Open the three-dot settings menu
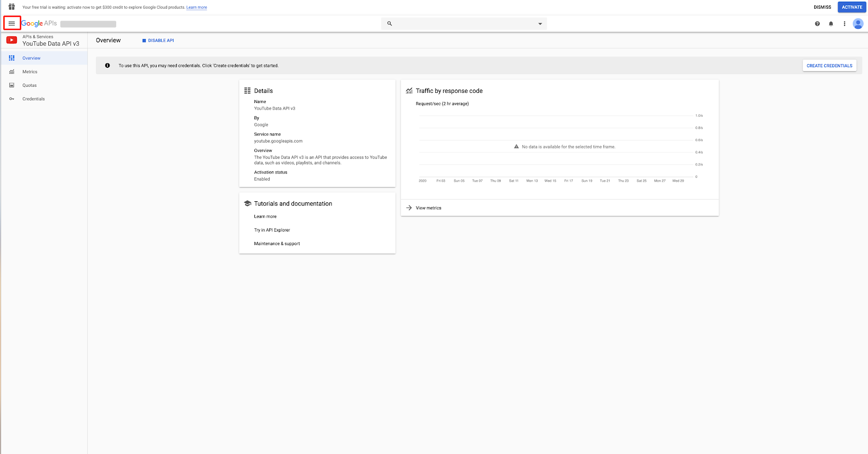868x454 pixels. click(844, 23)
